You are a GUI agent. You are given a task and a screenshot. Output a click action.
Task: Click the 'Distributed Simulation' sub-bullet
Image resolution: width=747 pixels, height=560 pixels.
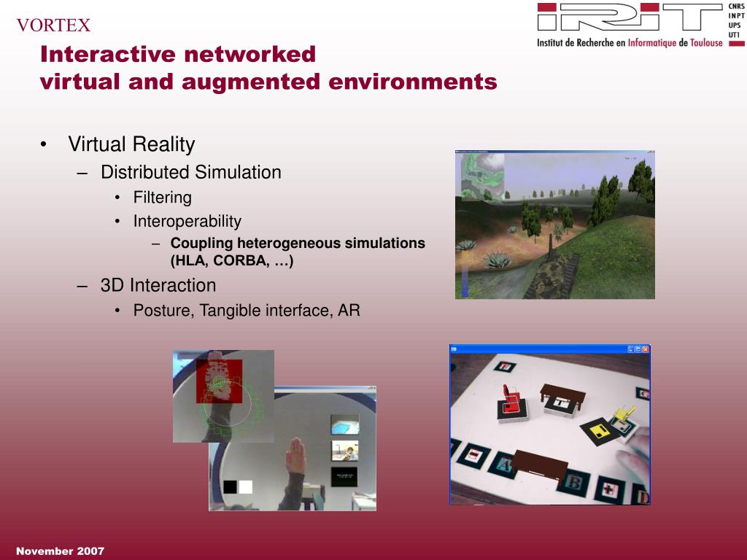[191, 172]
